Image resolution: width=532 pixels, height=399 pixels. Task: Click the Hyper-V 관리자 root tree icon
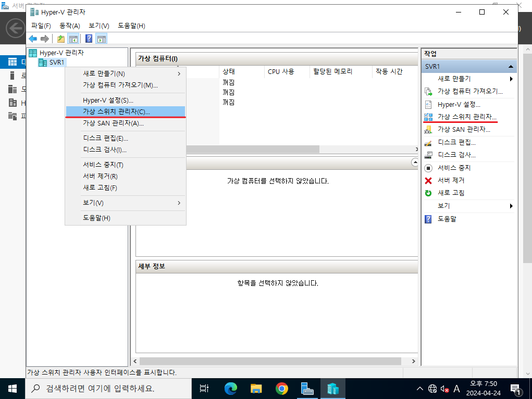pyautogui.click(x=33, y=53)
